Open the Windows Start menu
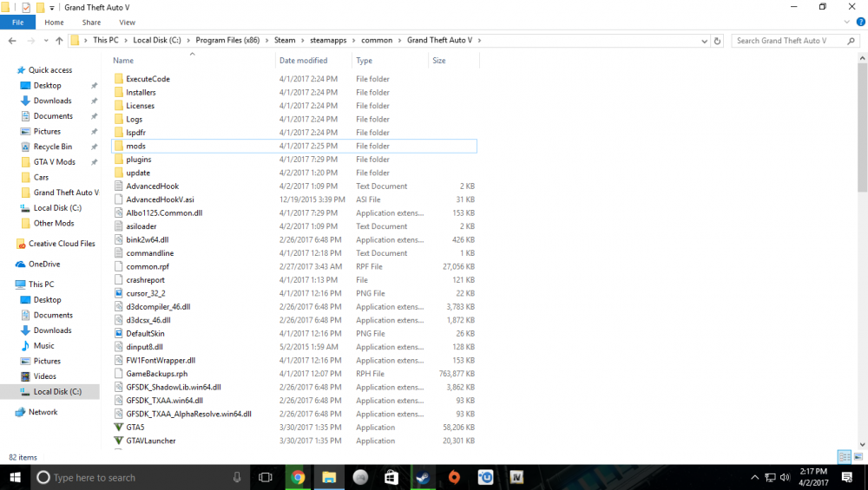Screen dimensions: 868x490 pos(15,477)
